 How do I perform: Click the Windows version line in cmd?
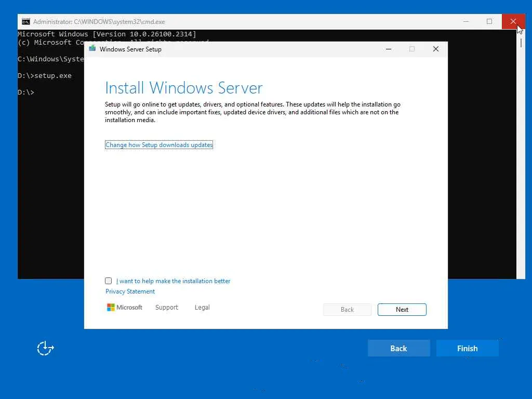[x=107, y=34]
